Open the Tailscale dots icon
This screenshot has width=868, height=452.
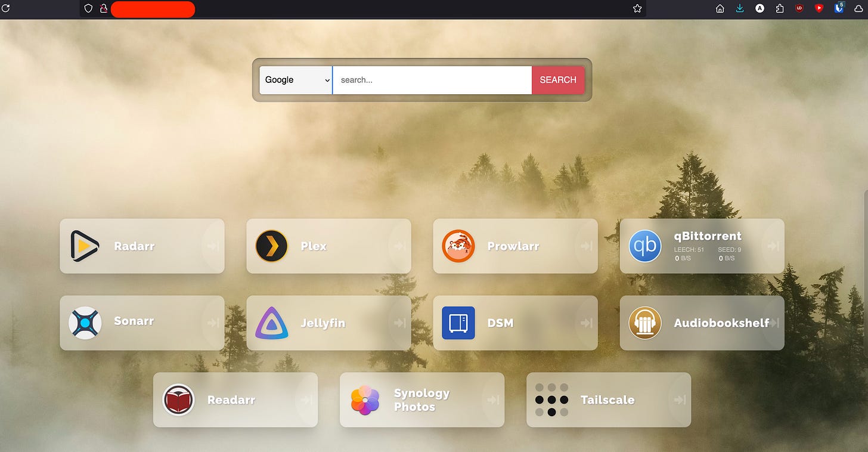click(x=551, y=400)
